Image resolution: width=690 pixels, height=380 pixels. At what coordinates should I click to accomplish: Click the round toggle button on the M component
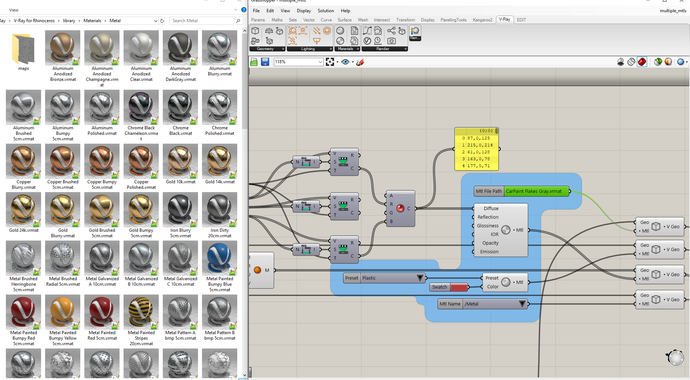tap(257, 270)
